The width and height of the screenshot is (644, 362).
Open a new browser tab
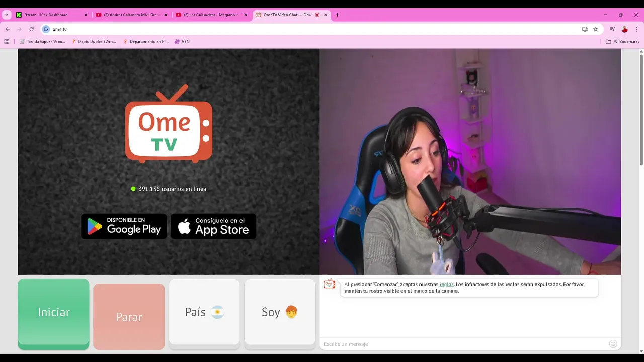pyautogui.click(x=337, y=15)
